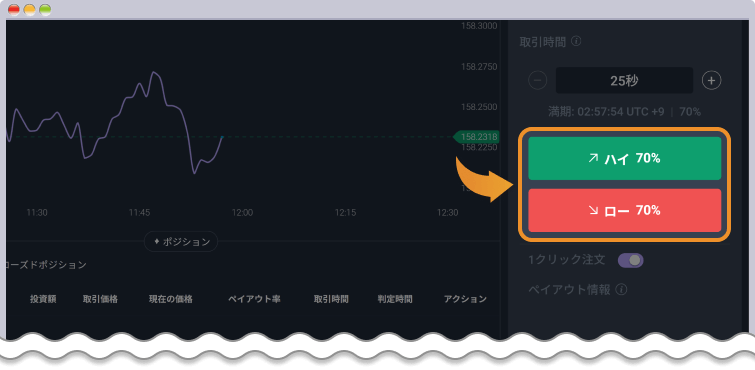Click the 158.2500 price axis label
755x370 pixels.
(479, 106)
